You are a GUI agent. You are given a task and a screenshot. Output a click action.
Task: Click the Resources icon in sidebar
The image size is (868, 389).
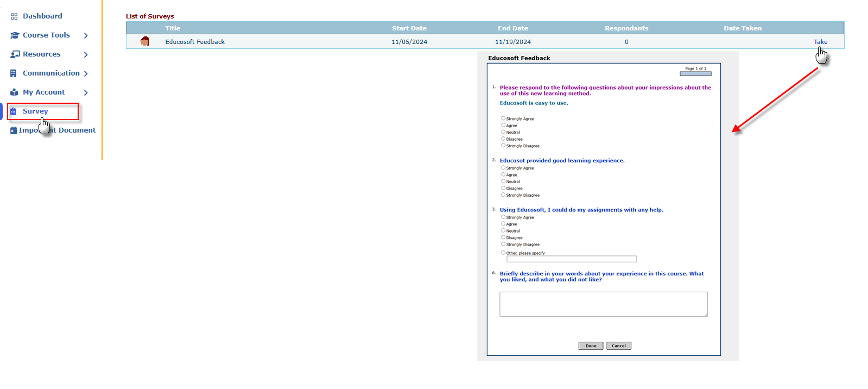15,54
